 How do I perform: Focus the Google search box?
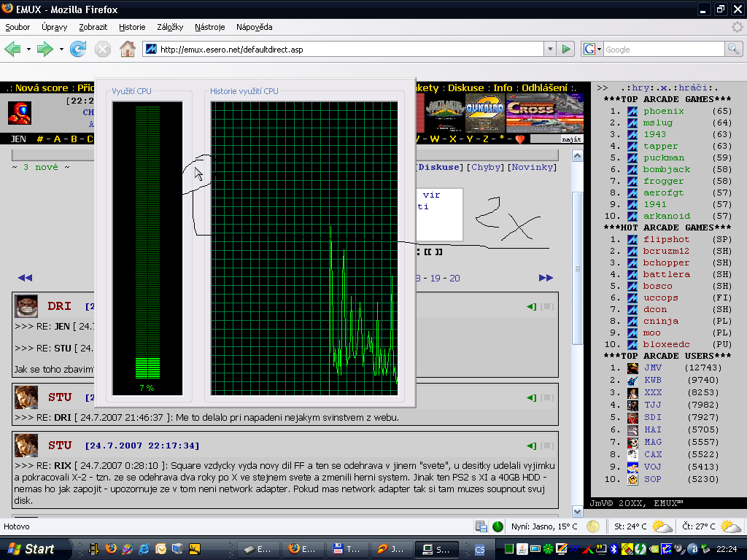click(664, 49)
